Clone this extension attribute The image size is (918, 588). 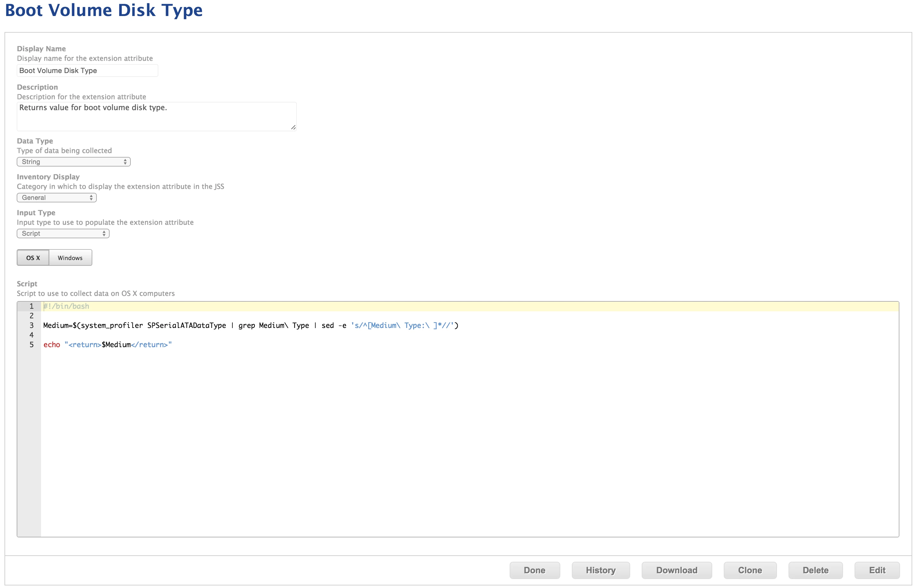[x=750, y=570]
